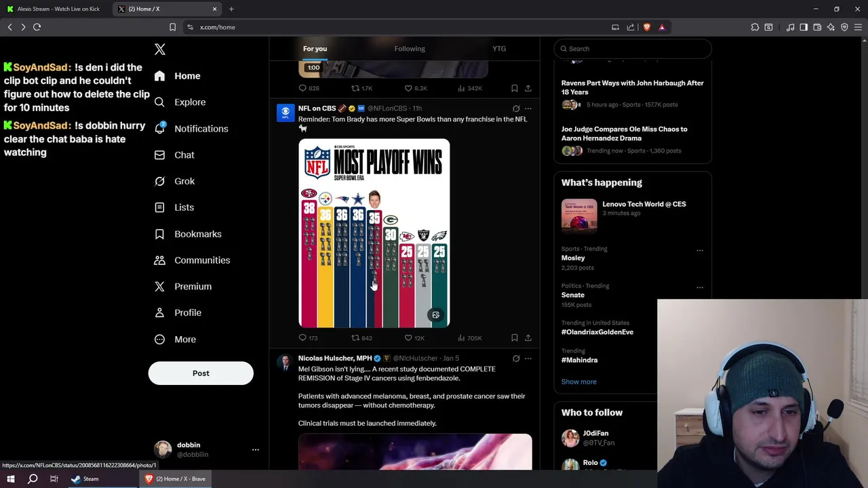Open Notifications in the sidebar
Viewport: 868px width, 488px height.
coord(191,129)
